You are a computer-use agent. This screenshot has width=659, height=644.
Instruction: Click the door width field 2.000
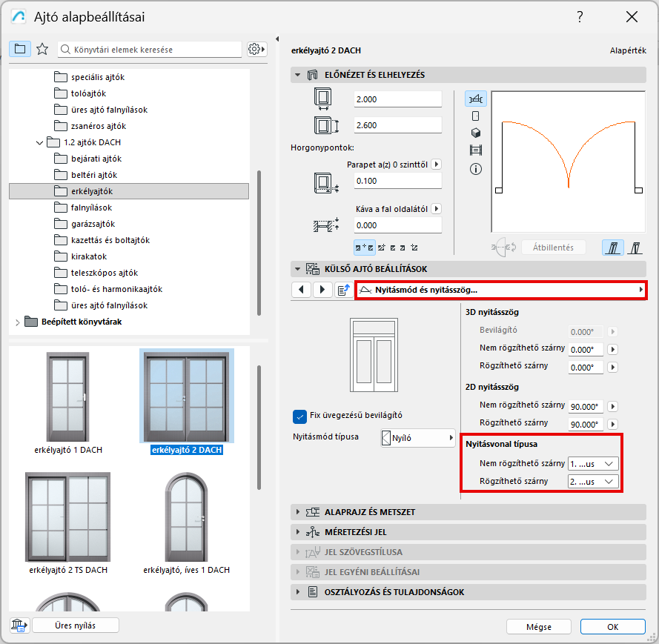397,99
